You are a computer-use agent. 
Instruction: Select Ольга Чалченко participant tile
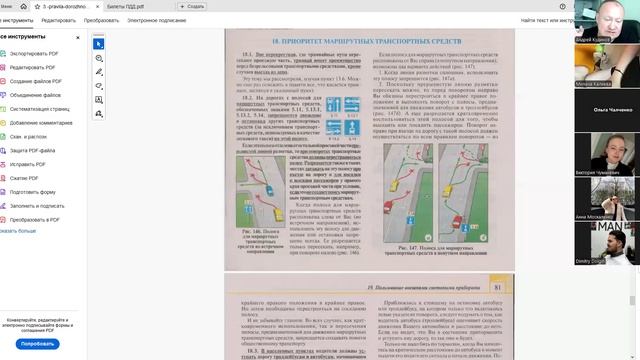pyautogui.click(x=607, y=110)
